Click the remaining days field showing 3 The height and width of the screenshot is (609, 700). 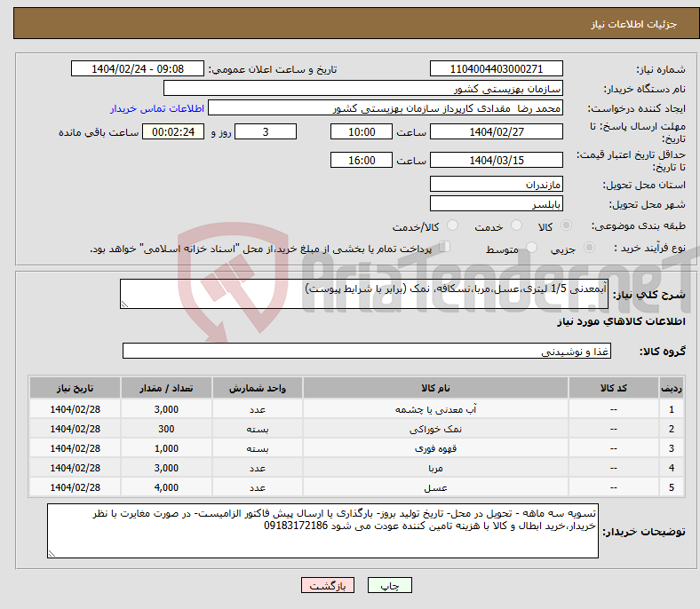[266, 131]
